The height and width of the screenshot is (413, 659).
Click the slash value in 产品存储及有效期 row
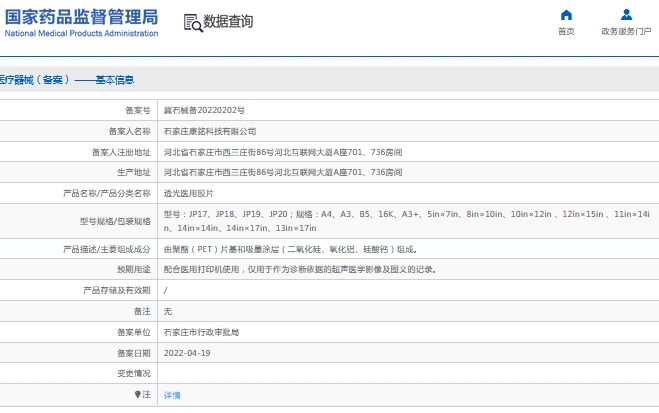pyautogui.click(x=165, y=290)
